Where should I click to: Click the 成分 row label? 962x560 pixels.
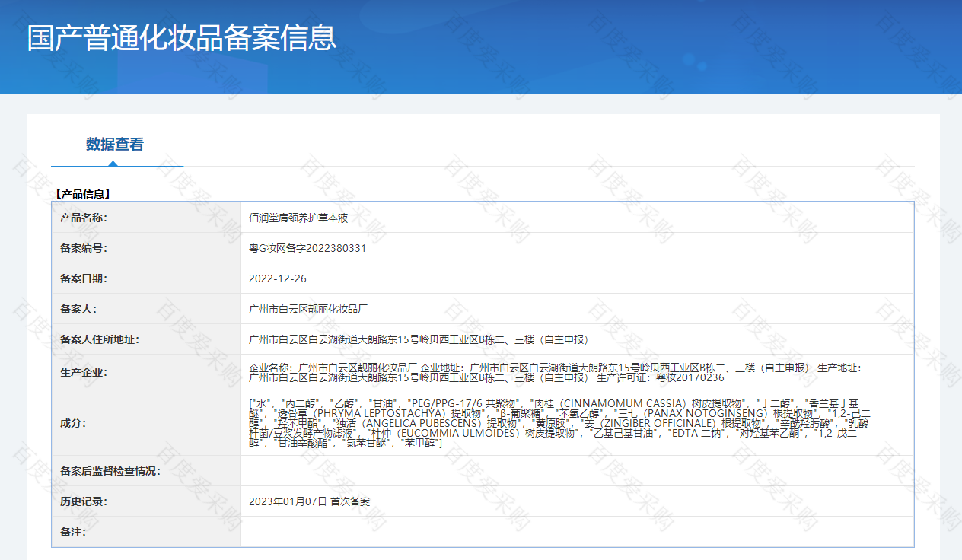click(x=73, y=423)
